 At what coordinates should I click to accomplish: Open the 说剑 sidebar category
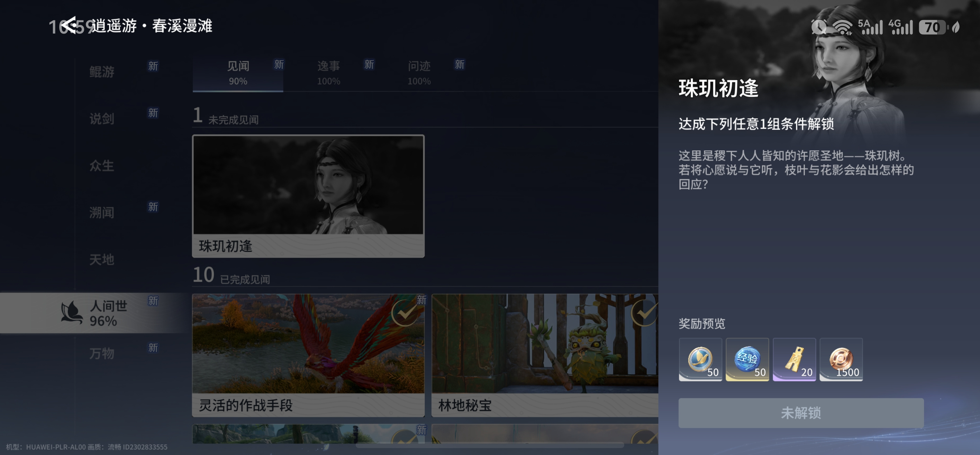(102, 119)
